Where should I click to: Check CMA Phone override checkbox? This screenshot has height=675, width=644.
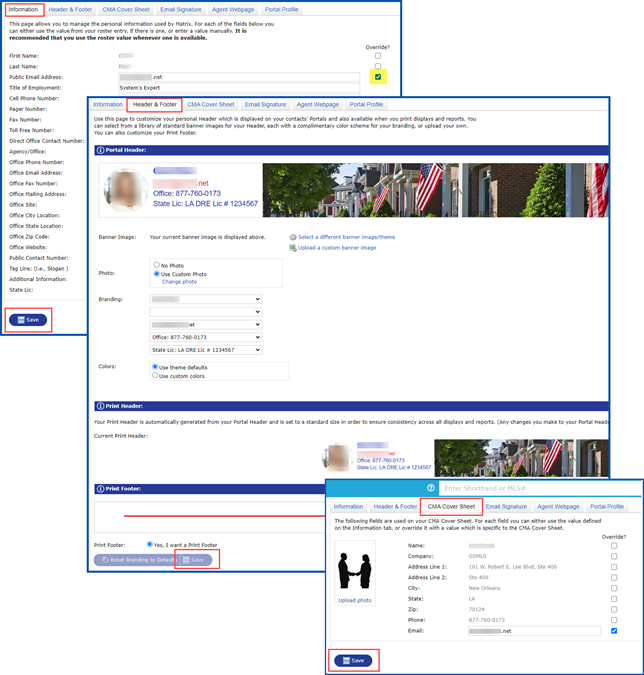[x=614, y=620]
